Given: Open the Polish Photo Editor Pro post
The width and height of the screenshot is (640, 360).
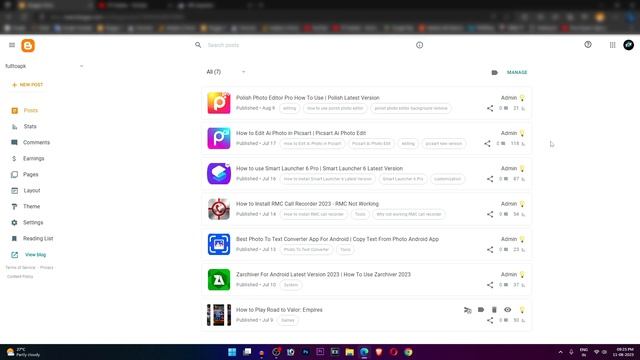Looking at the screenshot, I should click(308, 98).
